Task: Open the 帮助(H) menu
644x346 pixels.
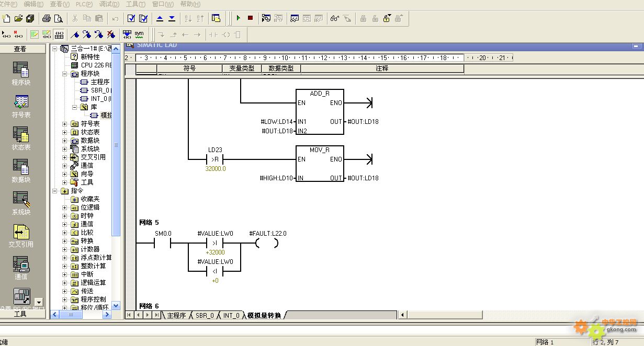Action: [x=190, y=4]
